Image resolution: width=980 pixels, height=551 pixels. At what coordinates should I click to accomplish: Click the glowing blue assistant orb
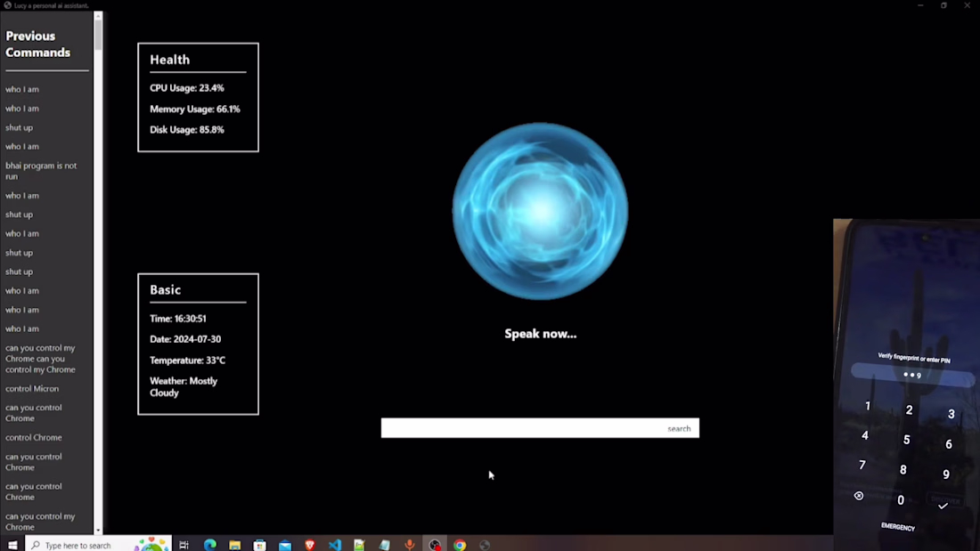(541, 211)
